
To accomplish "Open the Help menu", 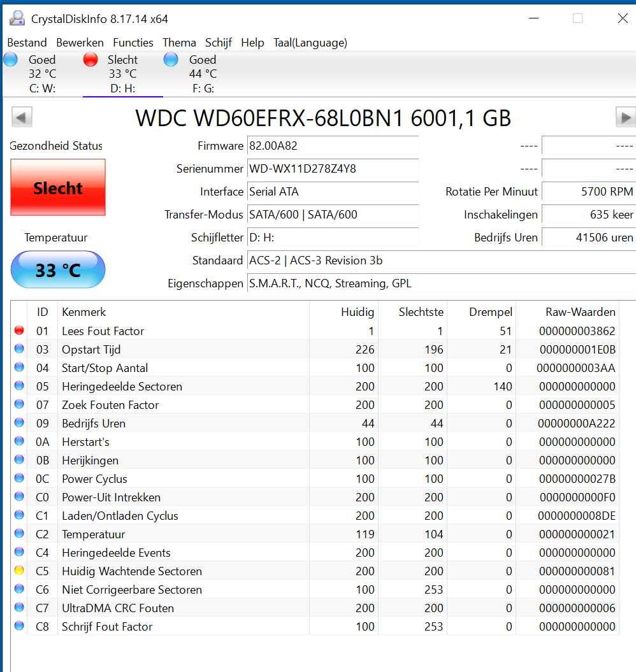I will pos(252,43).
